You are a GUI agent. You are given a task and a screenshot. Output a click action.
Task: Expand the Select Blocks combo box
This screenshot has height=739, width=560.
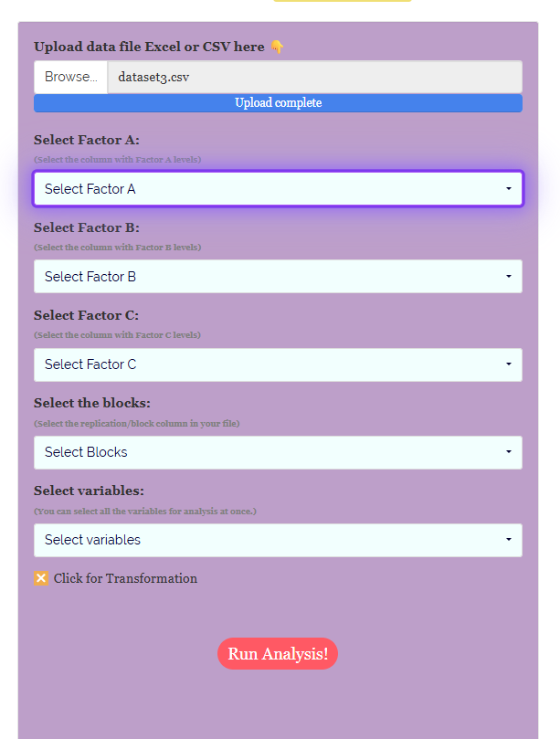(278, 452)
